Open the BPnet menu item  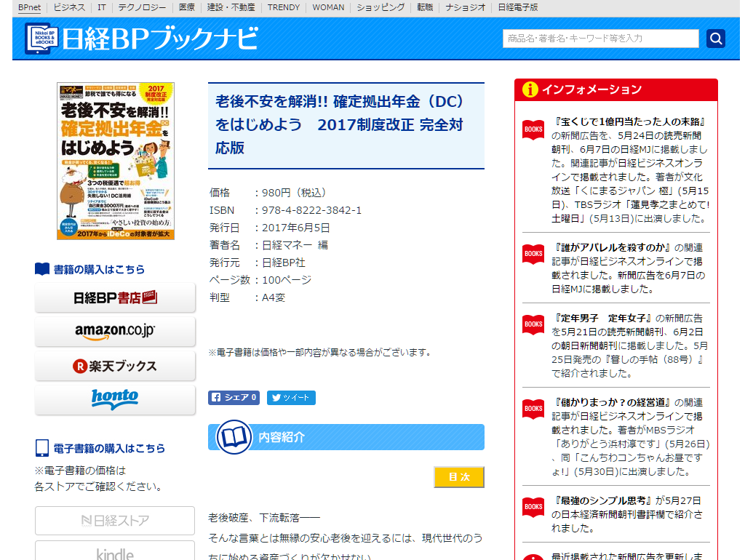pyautogui.click(x=29, y=8)
